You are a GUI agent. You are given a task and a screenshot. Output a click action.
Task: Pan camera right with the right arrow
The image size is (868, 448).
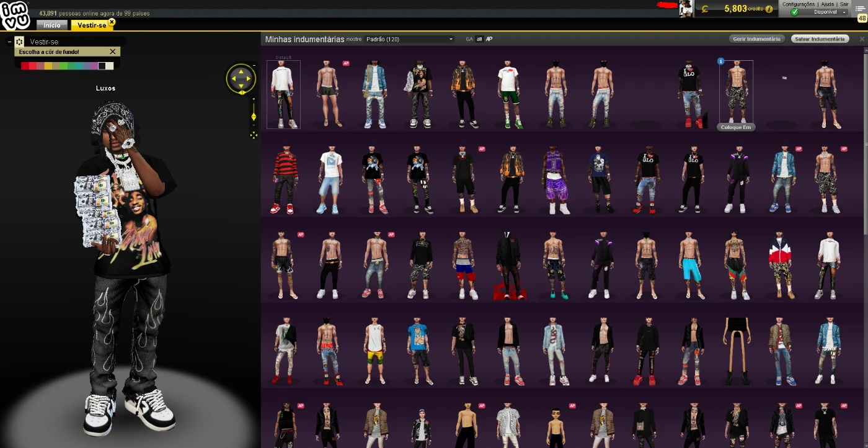click(x=249, y=79)
